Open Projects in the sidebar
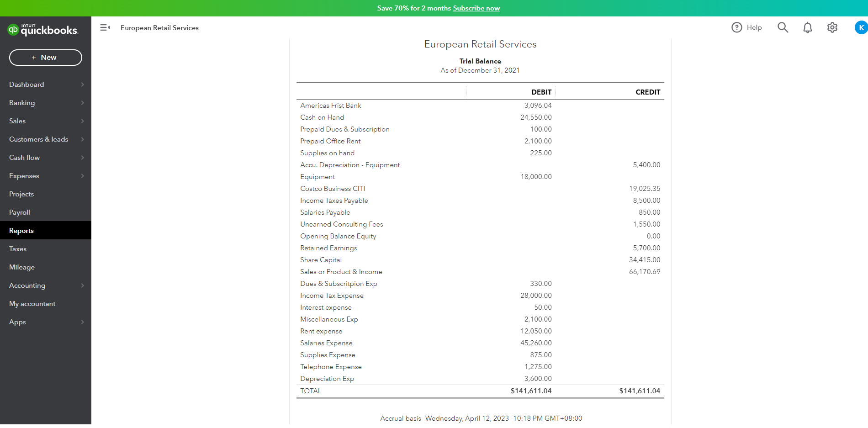The image size is (868, 428). click(21, 194)
